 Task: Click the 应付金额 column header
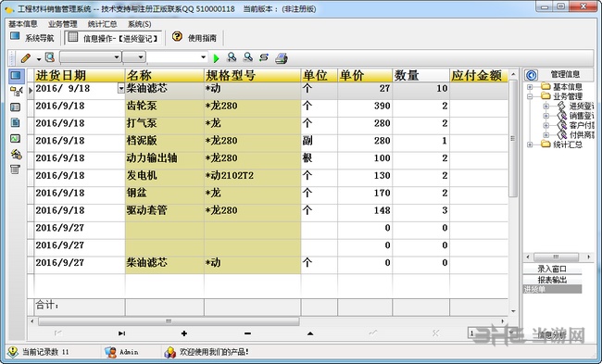479,75
